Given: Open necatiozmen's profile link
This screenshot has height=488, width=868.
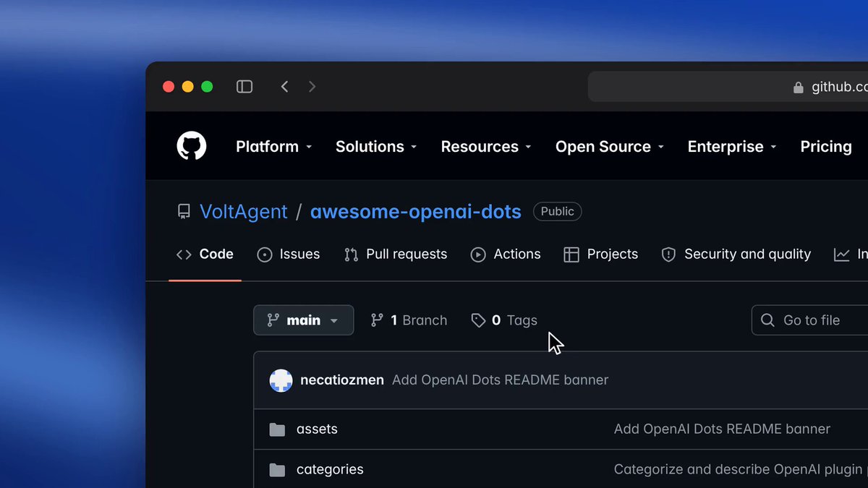Looking at the screenshot, I should (342, 380).
